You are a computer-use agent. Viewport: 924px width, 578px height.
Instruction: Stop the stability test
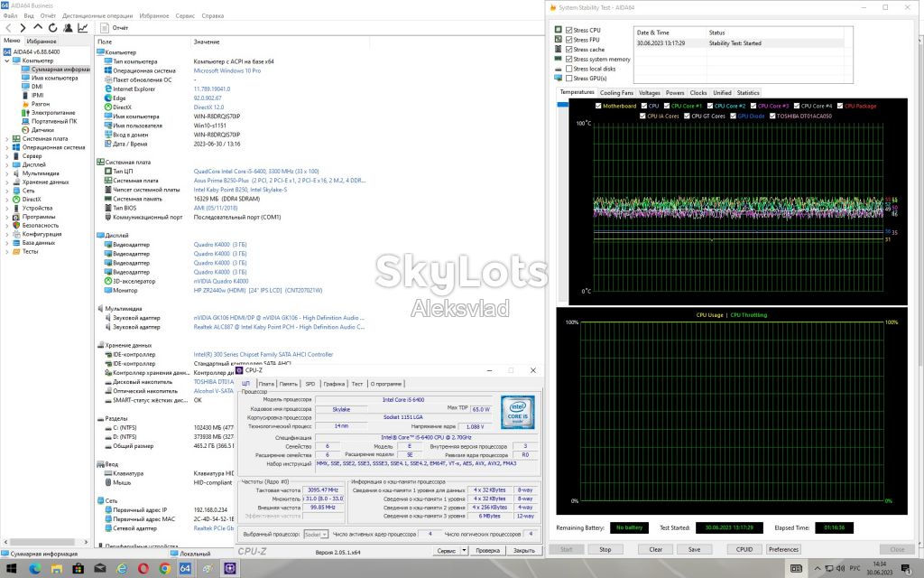pyautogui.click(x=605, y=549)
